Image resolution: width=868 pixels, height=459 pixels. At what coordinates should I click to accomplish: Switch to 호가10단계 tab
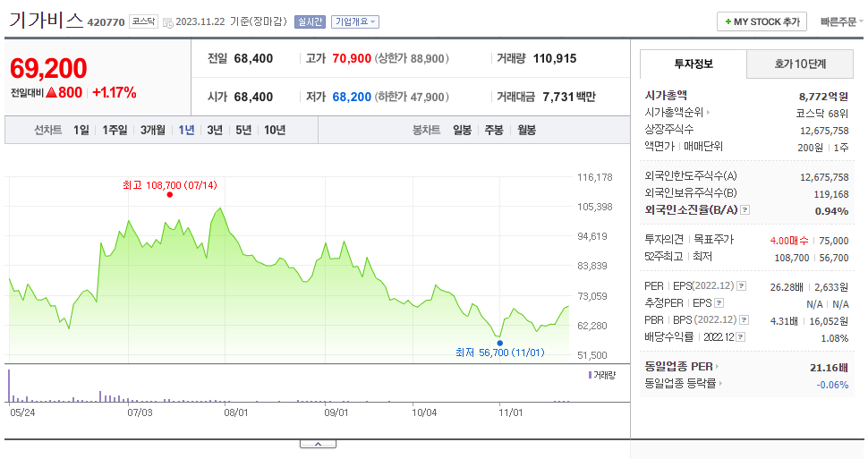point(800,64)
